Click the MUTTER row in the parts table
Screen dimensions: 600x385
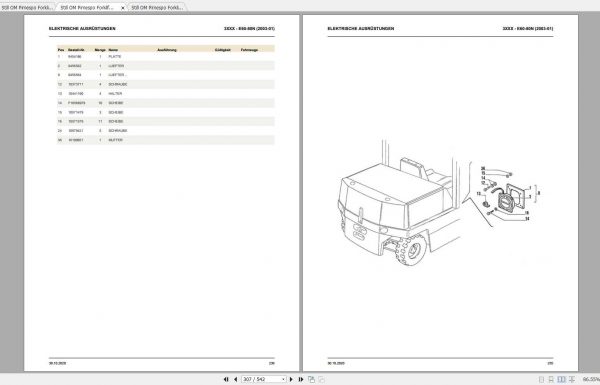click(166, 140)
